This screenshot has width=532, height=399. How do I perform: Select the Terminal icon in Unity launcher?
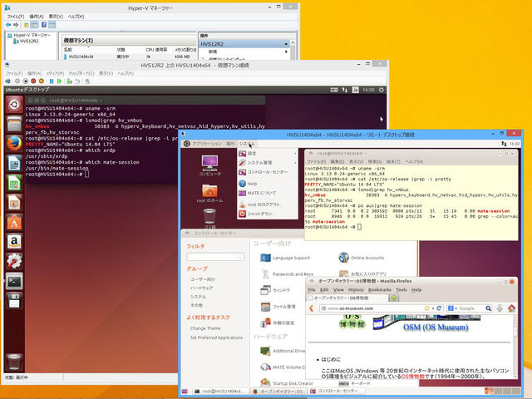tap(14, 281)
